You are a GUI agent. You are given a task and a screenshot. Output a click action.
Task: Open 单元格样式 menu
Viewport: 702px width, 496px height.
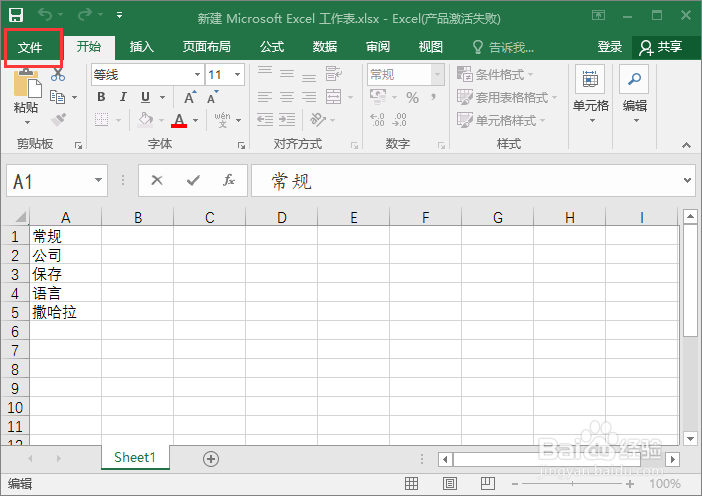501,120
